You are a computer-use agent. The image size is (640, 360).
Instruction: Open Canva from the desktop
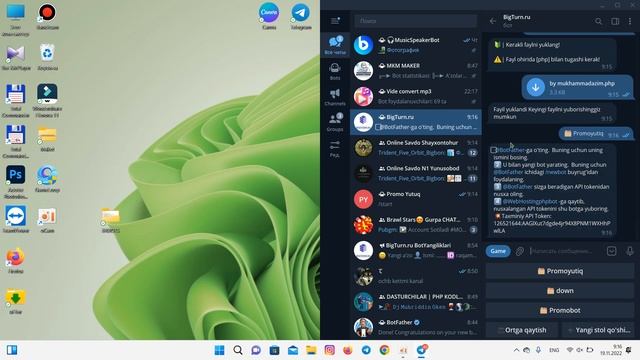point(269,16)
